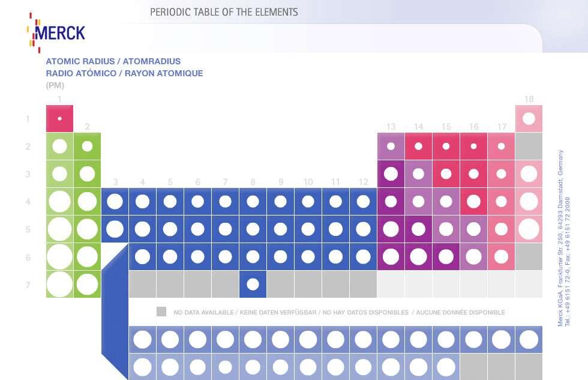Select the hydrogen cell in period 1
Viewport: 588px width, 380px height.
click(x=59, y=118)
